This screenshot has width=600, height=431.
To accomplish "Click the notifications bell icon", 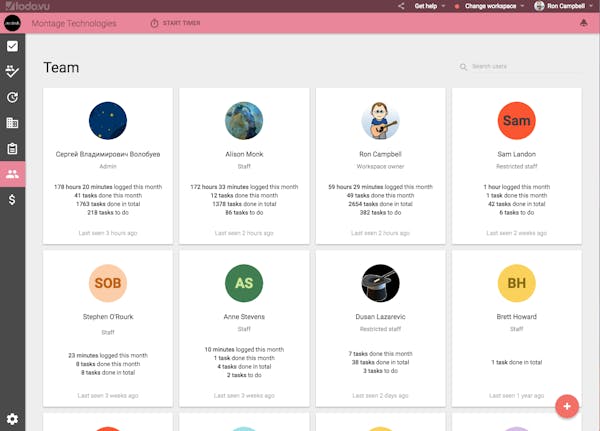I will (584, 23).
